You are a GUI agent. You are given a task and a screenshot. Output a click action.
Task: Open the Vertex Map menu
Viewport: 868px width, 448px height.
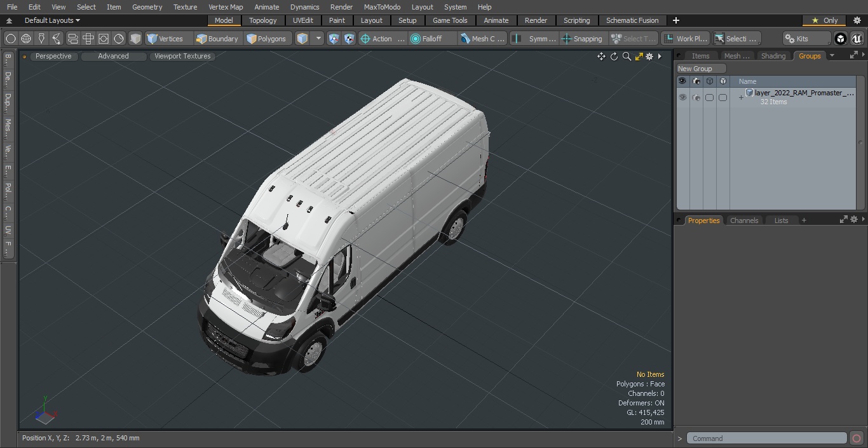click(x=226, y=7)
